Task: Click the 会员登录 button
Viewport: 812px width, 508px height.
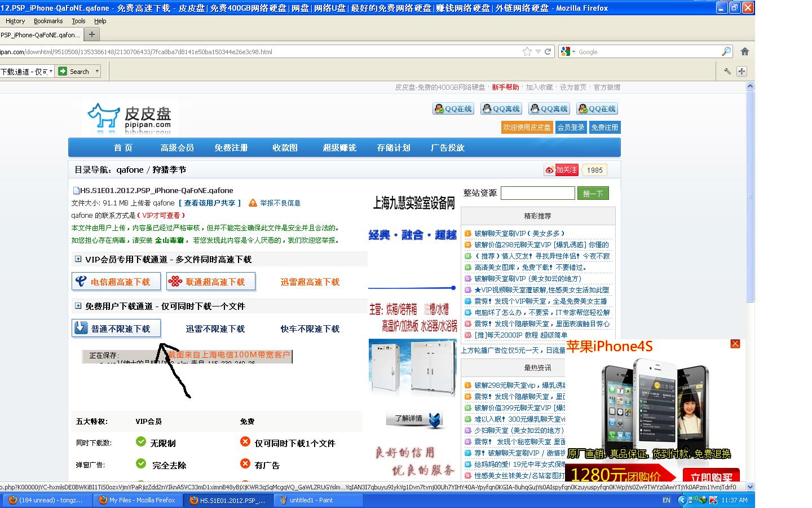Action: (x=571, y=128)
